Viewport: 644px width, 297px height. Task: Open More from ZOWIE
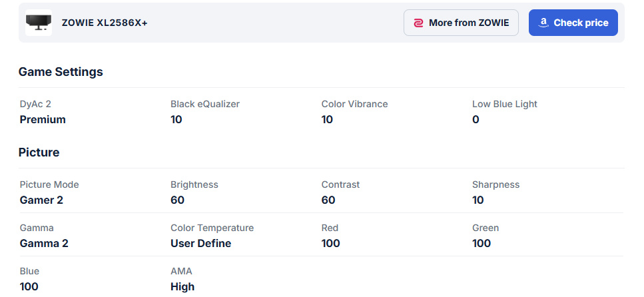[461, 23]
